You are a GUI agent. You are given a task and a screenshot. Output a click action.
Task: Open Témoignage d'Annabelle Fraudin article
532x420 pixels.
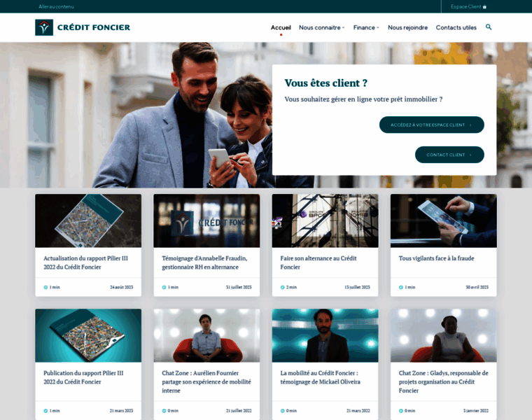[x=204, y=262]
